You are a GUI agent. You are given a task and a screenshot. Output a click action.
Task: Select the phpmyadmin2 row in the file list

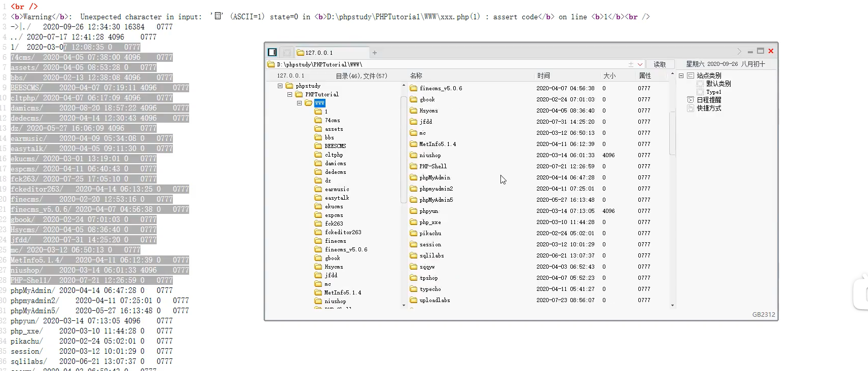click(x=538, y=189)
